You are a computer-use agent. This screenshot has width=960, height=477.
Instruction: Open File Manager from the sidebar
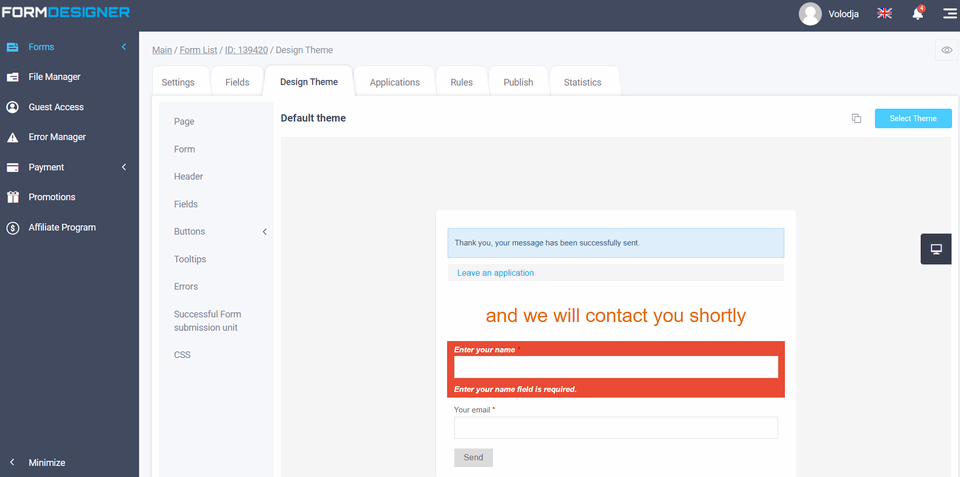pos(54,77)
